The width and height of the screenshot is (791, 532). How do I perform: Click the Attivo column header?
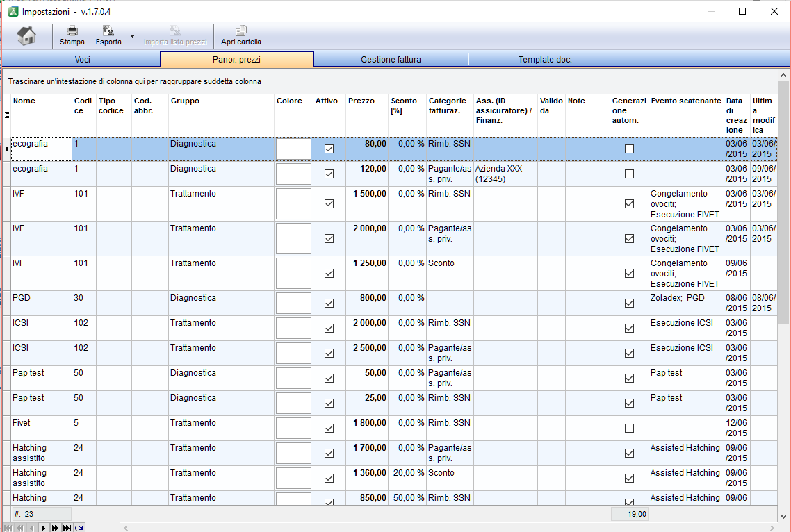point(329,115)
